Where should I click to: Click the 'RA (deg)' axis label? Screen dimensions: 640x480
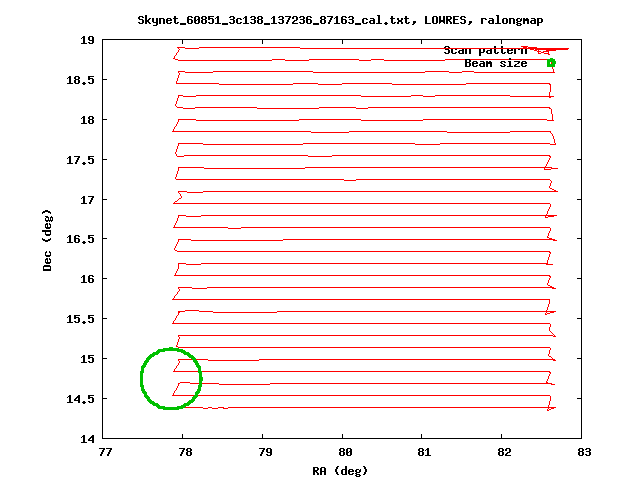click(340, 471)
